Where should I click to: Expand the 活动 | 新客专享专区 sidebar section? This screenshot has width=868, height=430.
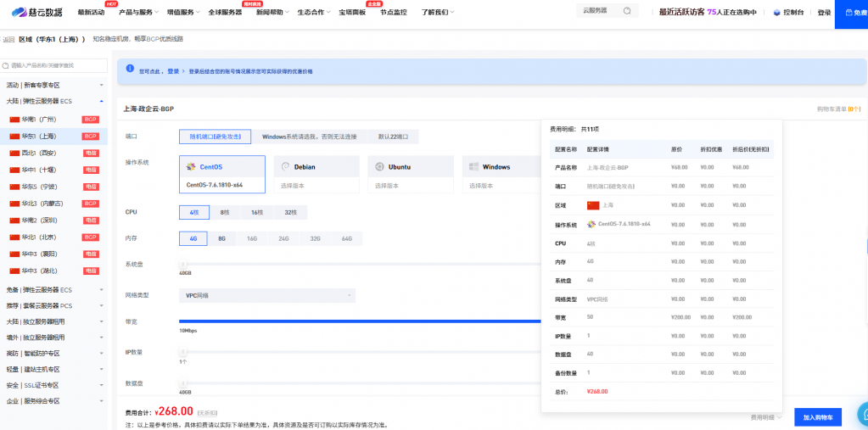click(53, 85)
